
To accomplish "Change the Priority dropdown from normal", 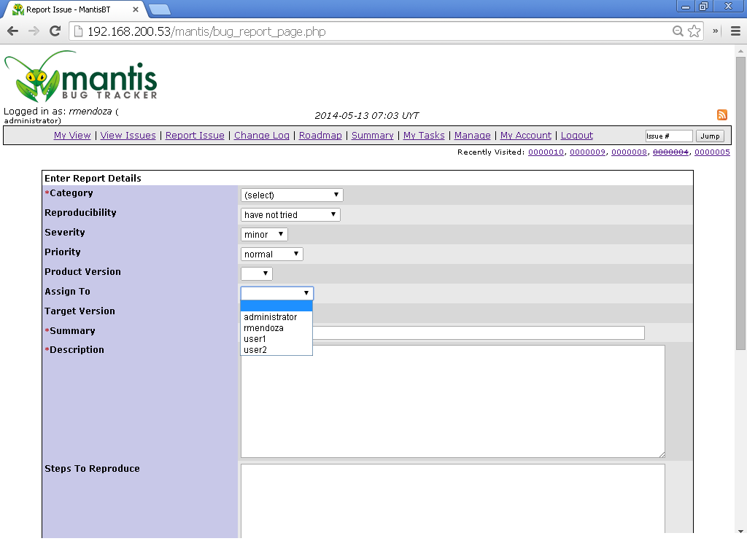I will (271, 254).
